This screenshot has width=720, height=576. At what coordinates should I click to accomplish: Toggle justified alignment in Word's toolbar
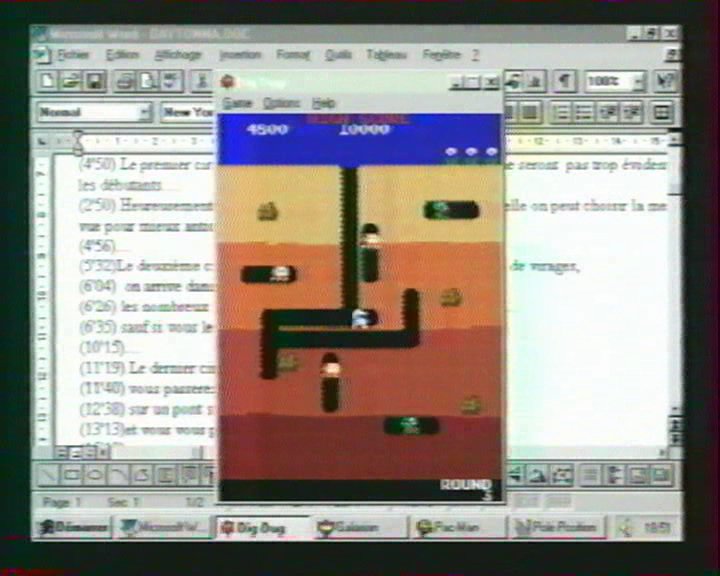click(x=529, y=113)
